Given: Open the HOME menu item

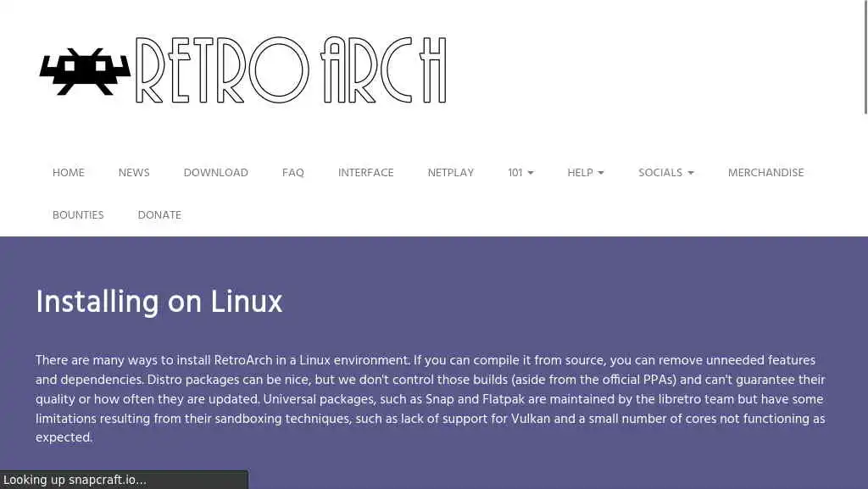Looking at the screenshot, I should tap(69, 173).
